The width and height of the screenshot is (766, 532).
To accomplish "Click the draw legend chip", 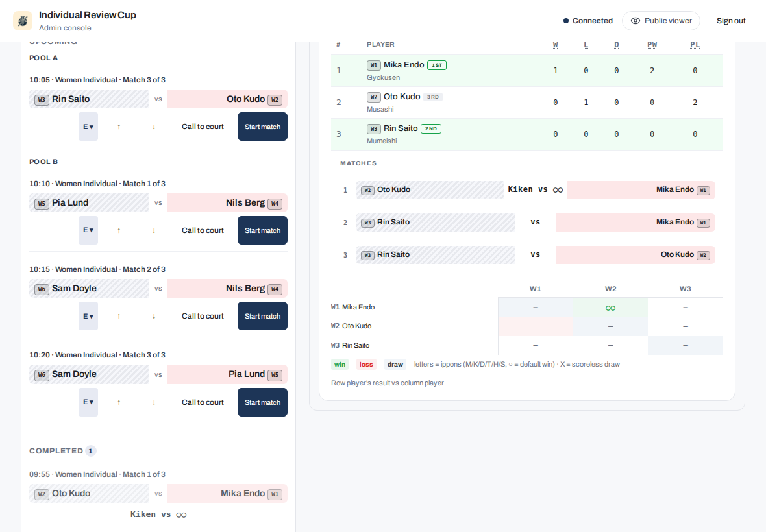I will [395, 364].
